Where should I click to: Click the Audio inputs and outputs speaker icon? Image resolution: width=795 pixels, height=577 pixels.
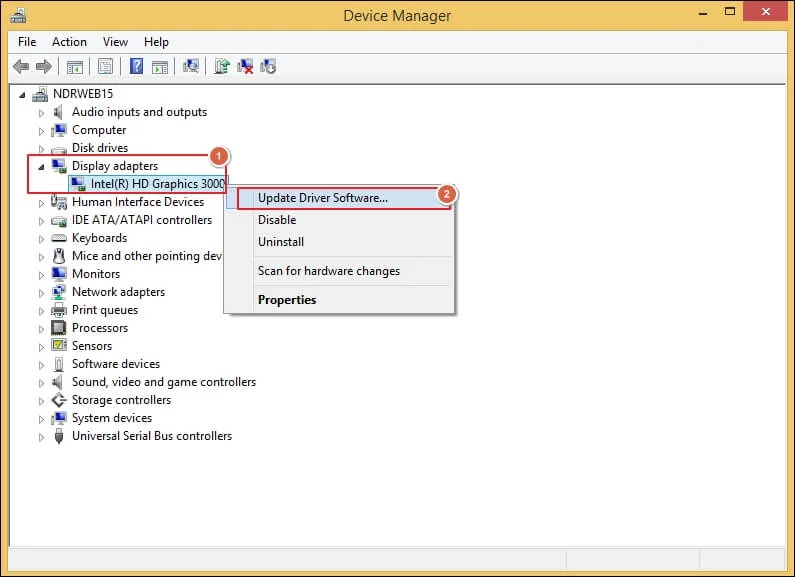(x=58, y=112)
